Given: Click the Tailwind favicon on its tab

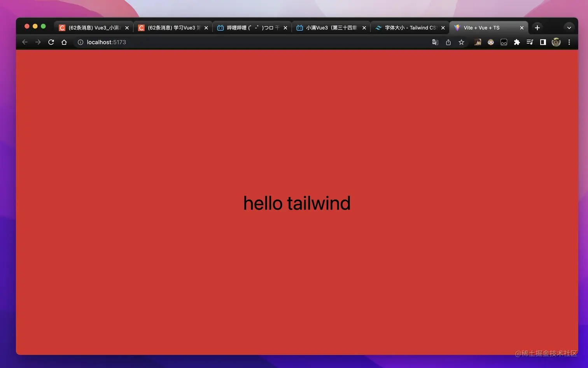Looking at the screenshot, I should pyautogui.click(x=378, y=28).
